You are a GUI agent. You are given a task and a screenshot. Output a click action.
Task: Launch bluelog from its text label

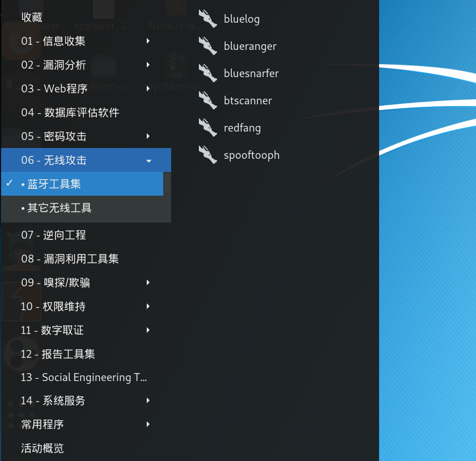pyautogui.click(x=241, y=19)
